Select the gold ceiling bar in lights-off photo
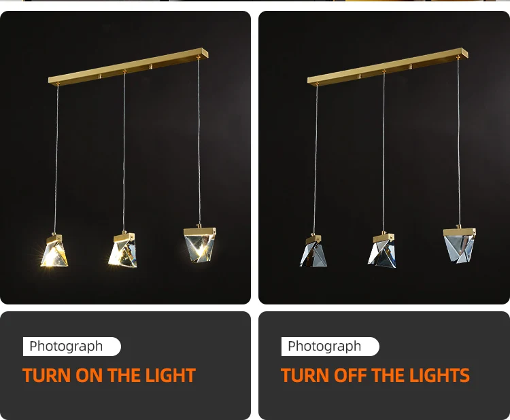Screen dimensions: 510x420 pos(388,67)
